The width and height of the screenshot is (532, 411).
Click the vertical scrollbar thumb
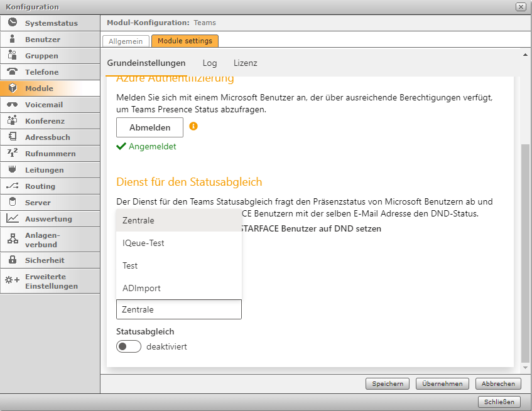point(525,253)
